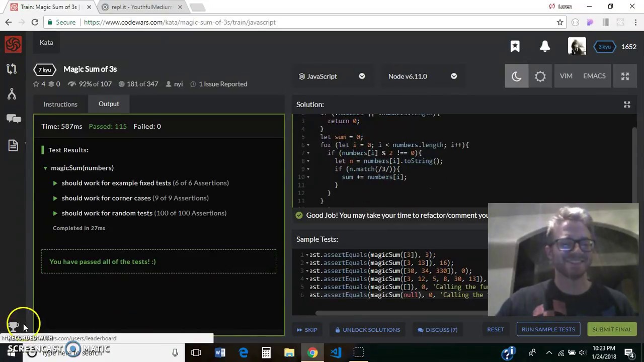Viewport: 644px width, 362px height.
Task: Click the 'Passed: 115' text
Action: (x=108, y=126)
